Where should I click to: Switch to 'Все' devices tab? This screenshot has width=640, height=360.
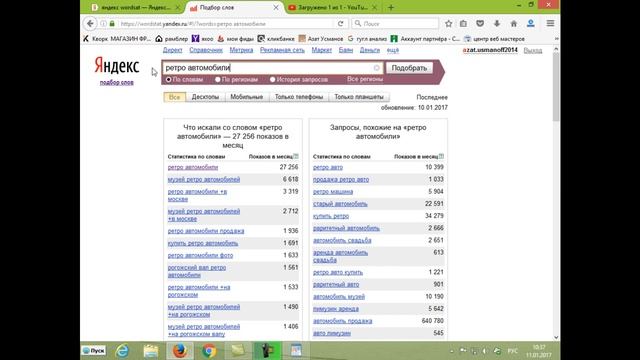point(175,97)
